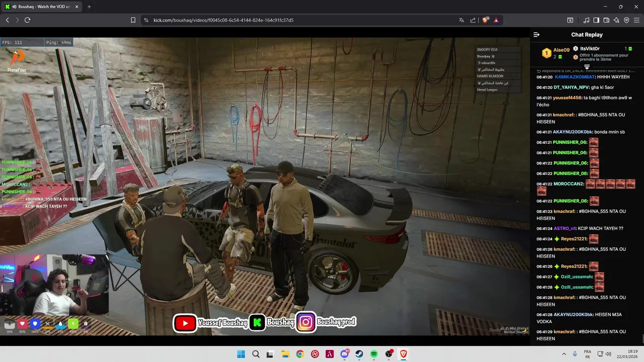Open Windows Start menu

click(x=240, y=354)
